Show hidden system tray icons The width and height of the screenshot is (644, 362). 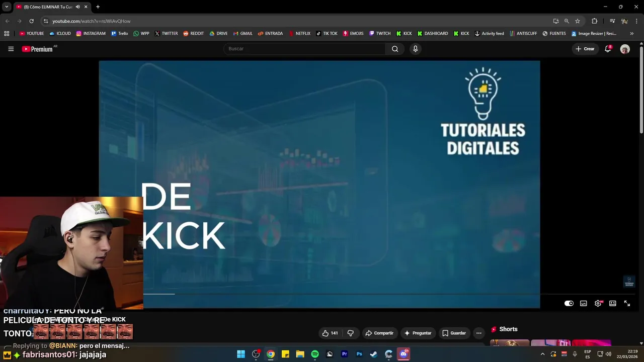pyautogui.click(x=542, y=354)
